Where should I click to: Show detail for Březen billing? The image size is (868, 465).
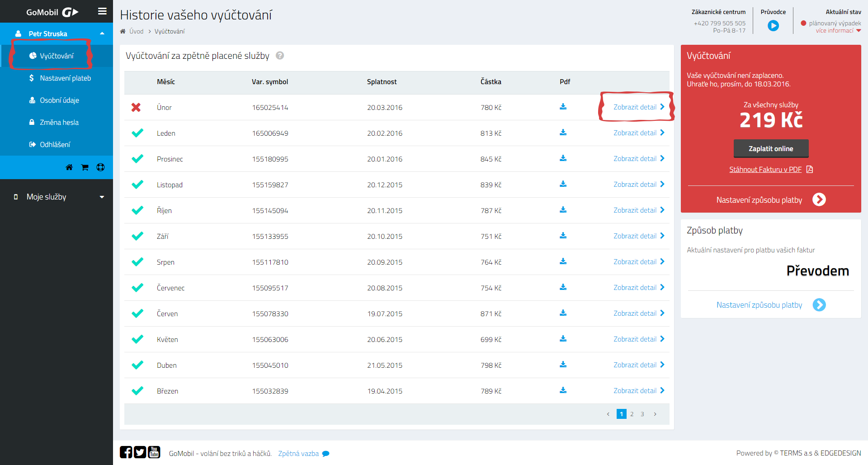point(639,390)
